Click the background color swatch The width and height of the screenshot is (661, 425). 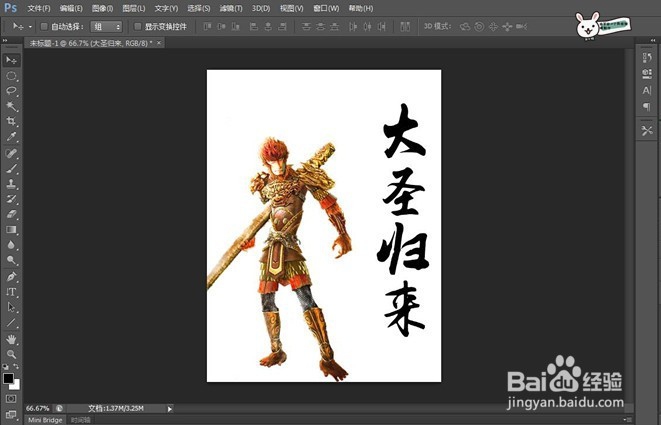pos(16,385)
